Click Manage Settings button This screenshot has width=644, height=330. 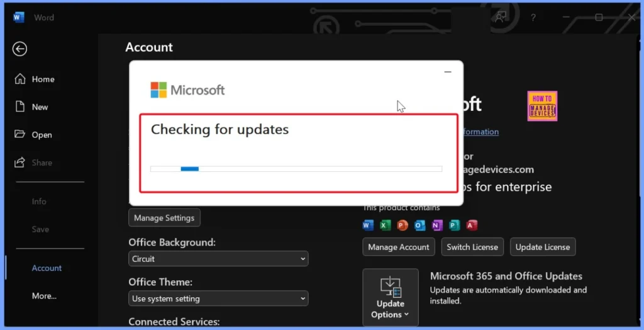[x=164, y=218]
